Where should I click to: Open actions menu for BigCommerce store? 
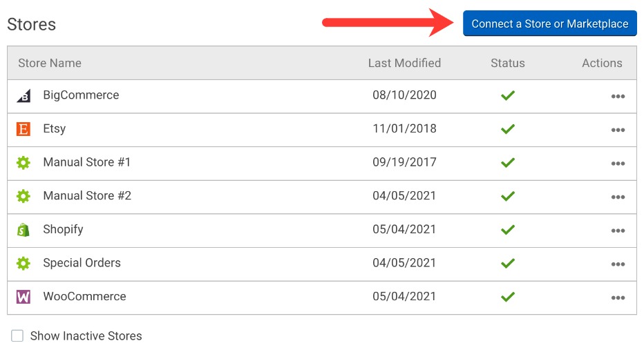click(618, 97)
